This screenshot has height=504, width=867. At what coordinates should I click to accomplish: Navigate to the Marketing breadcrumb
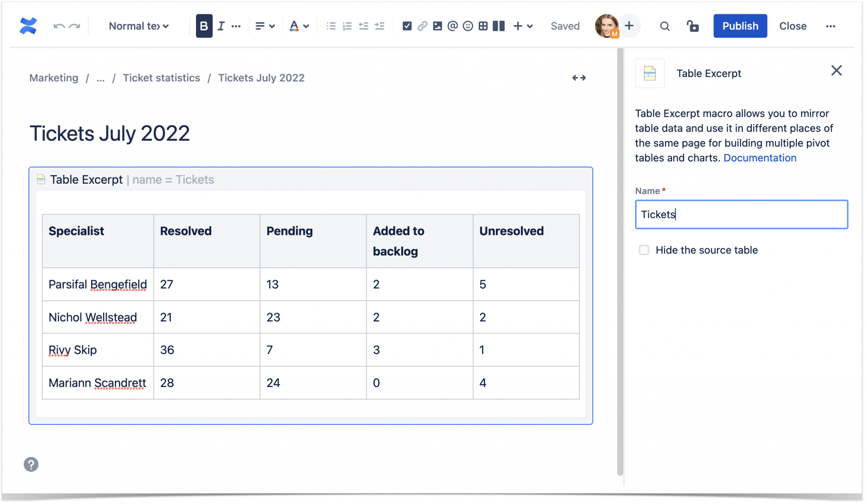click(x=53, y=78)
